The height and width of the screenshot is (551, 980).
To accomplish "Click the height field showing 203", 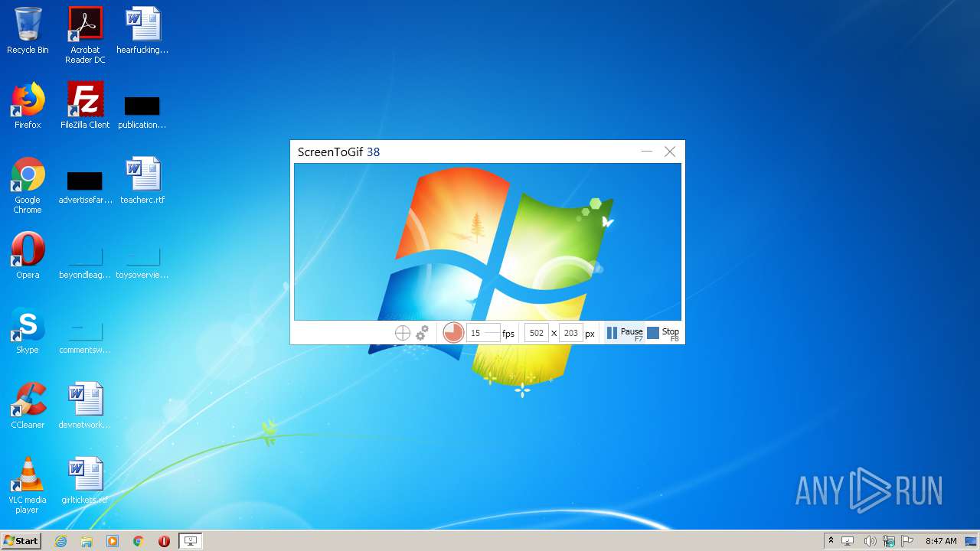I will (x=570, y=333).
